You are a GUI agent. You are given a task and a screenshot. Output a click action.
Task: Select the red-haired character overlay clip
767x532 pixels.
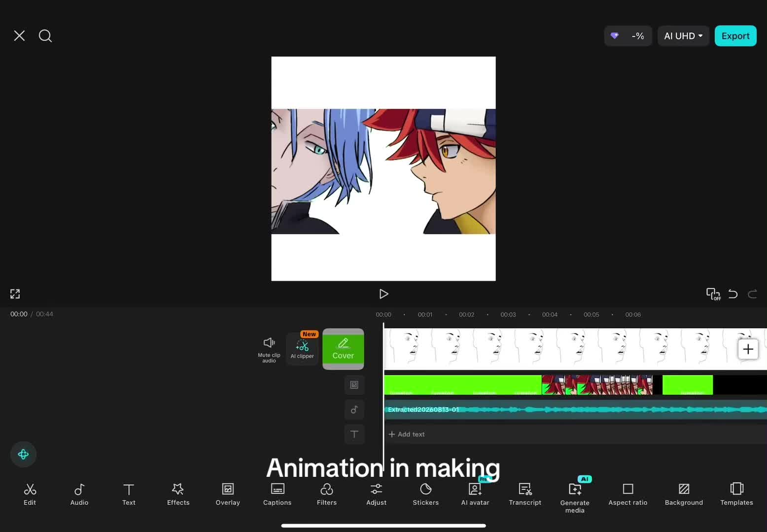597,385
